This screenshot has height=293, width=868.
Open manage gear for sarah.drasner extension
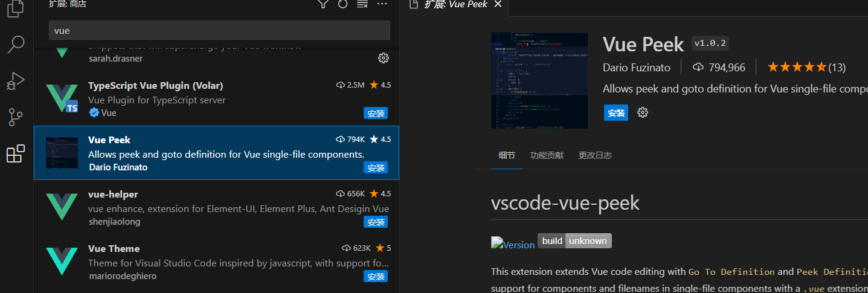(x=383, y=58)
